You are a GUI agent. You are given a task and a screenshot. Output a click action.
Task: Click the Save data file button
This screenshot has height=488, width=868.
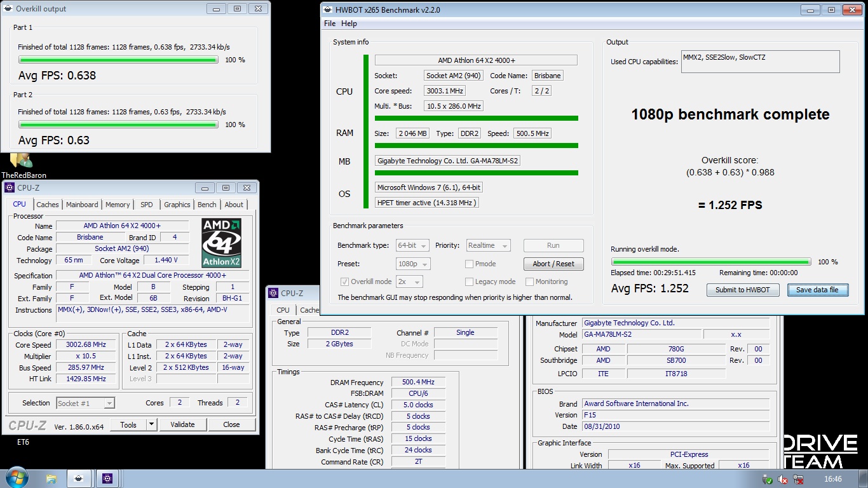817,290
